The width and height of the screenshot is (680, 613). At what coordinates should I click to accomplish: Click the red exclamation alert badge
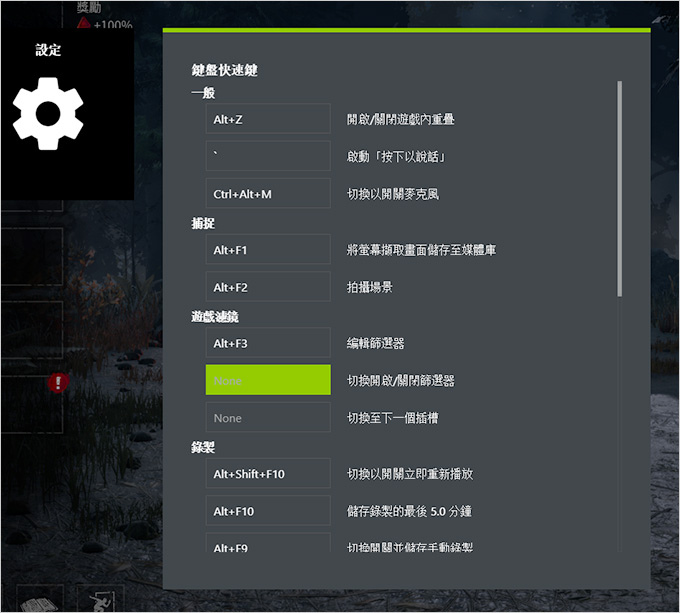58,382
